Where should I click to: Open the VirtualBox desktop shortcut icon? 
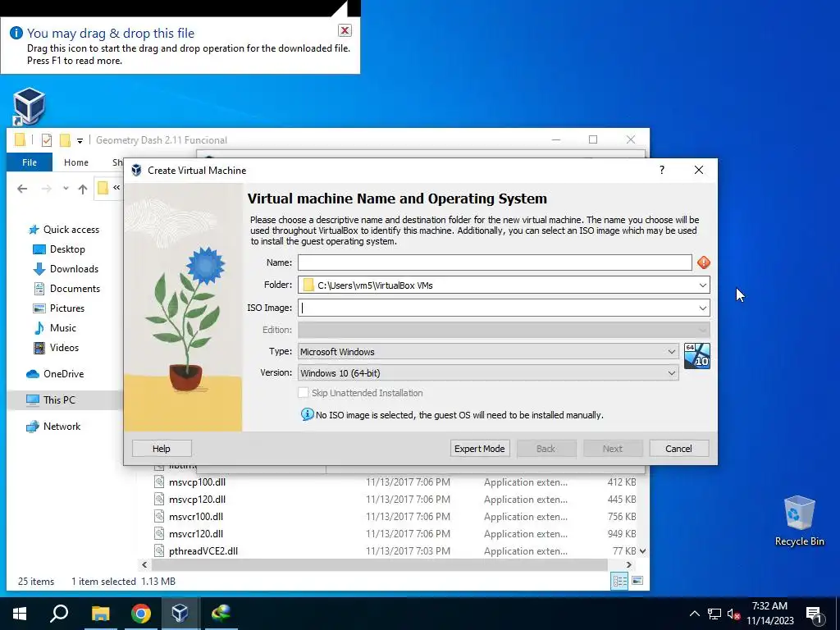tap(29, 106)
